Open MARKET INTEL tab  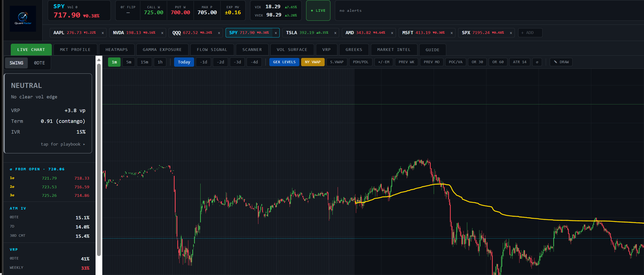(394, 50)
